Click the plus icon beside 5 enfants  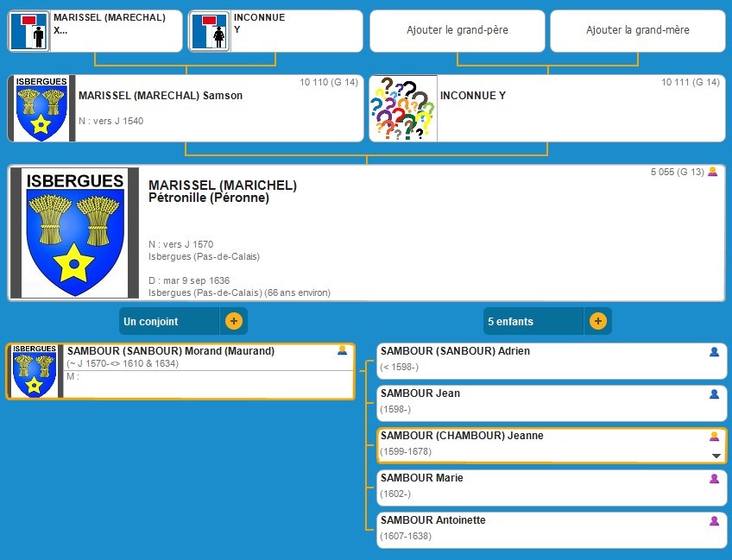(x=597, y=321)
